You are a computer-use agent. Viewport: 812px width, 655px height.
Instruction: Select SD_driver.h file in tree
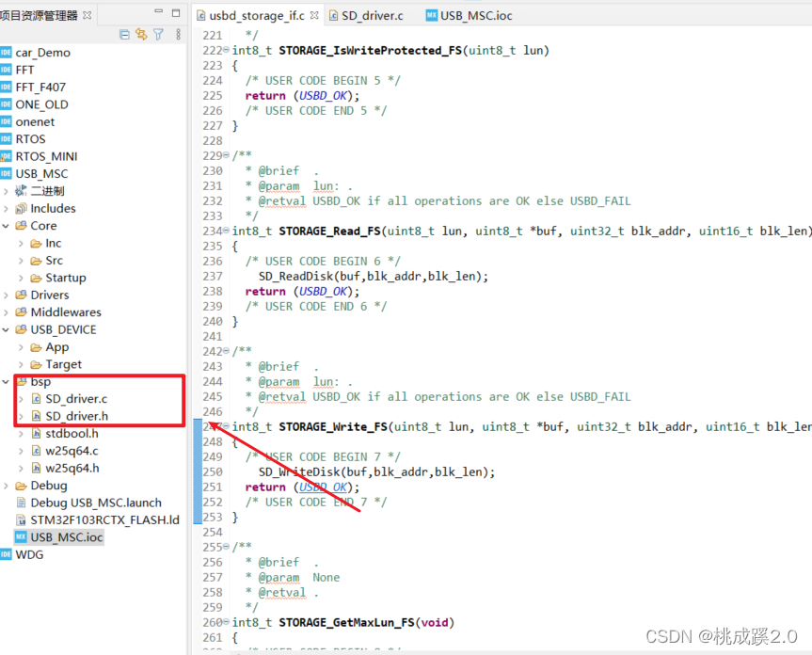tap(76, 416)
